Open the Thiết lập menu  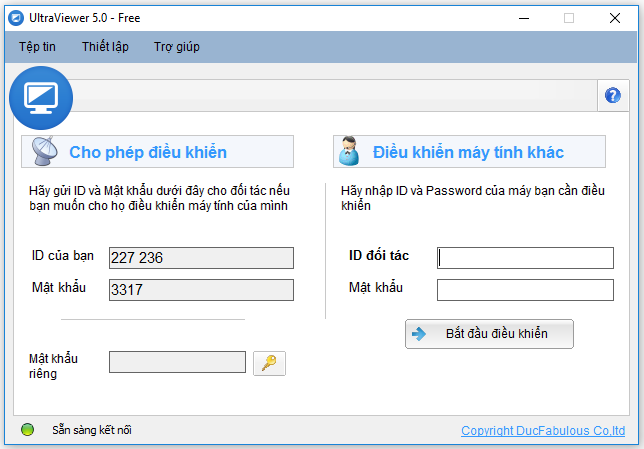click(105, 47)
